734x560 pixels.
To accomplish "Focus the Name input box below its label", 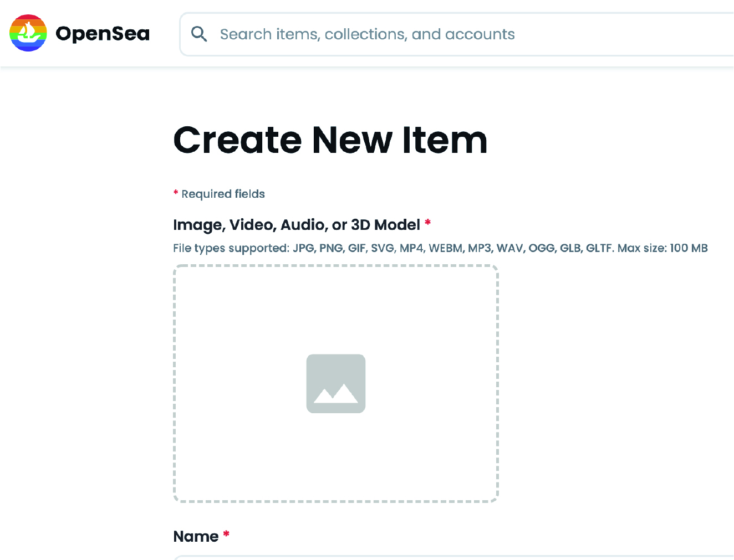I will 444,557.
